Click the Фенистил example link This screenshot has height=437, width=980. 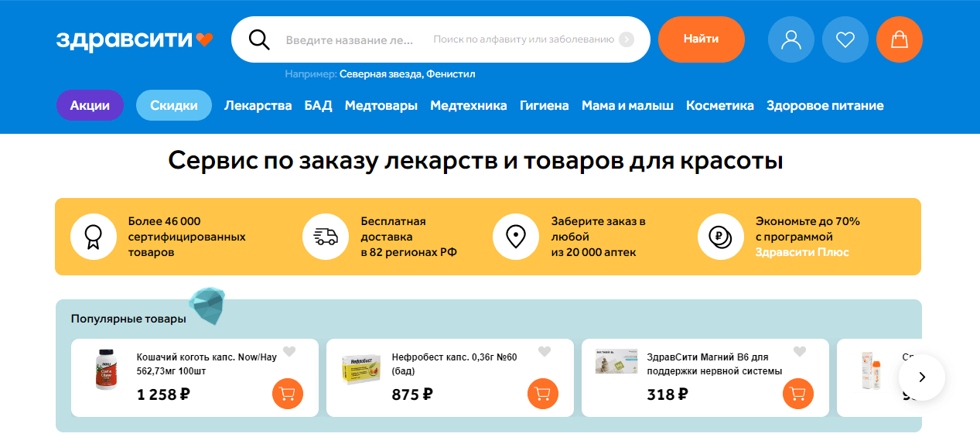tap(450, 74)
